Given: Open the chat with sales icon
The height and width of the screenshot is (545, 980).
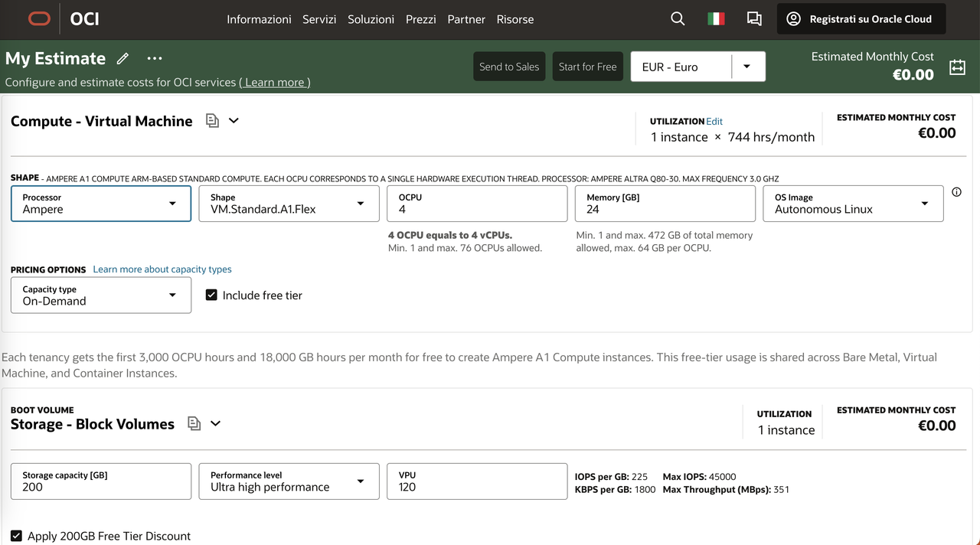Looking at the screenshot, I should [754, 19].
